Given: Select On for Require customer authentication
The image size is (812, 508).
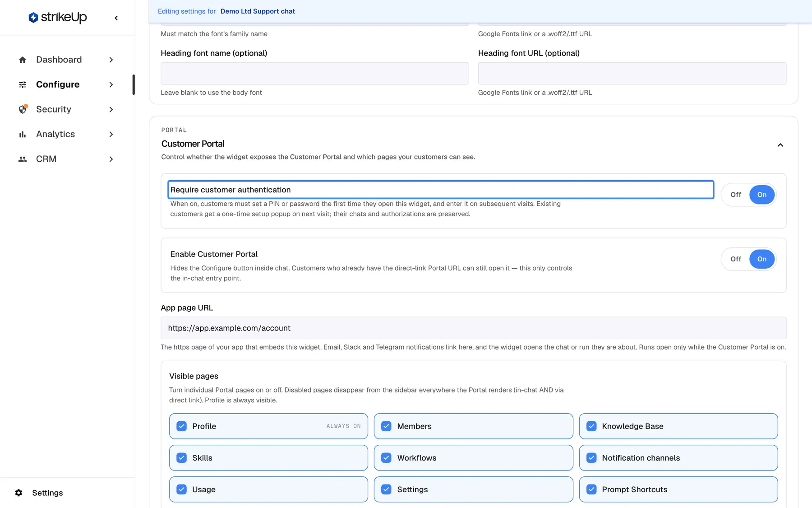Looking at the screenshot, I should click(x=762, y=195).
